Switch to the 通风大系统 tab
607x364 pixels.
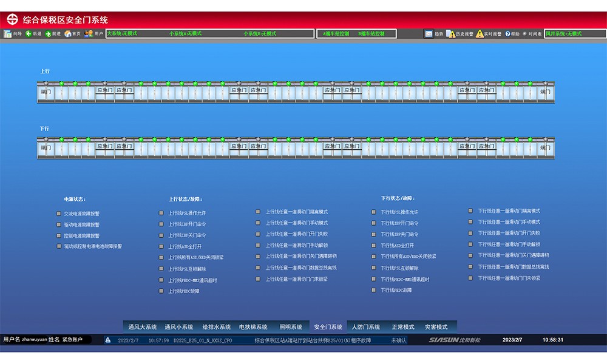[x=142, y=327]
